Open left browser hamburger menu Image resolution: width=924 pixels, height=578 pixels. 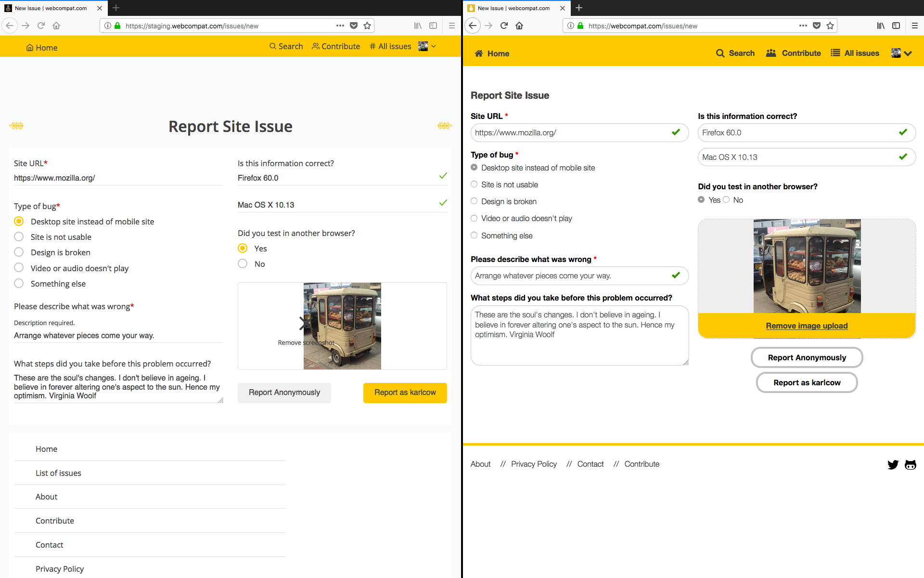coord(451,26)
